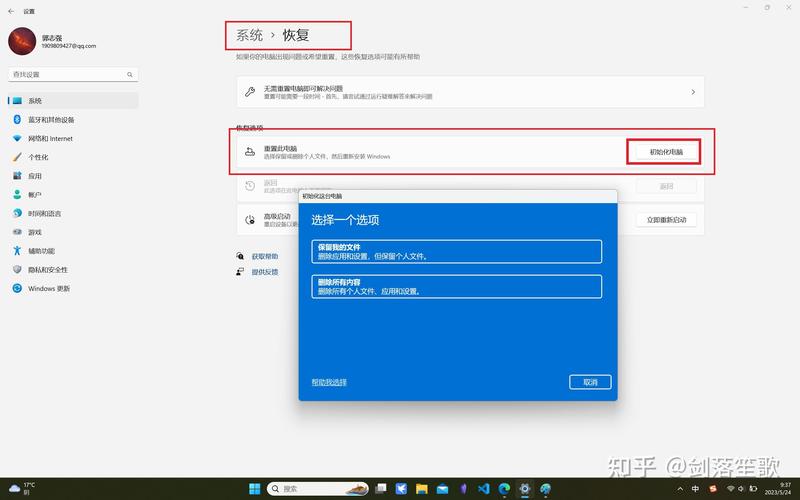
Task: Open 隐私和安全性 via its shield icon
Action: (x=17, y=269)
